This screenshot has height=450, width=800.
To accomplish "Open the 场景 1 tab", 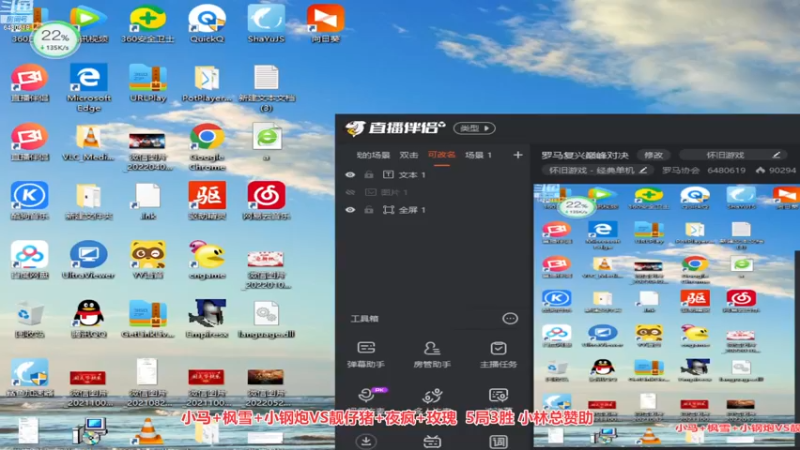I will (478, 155).
